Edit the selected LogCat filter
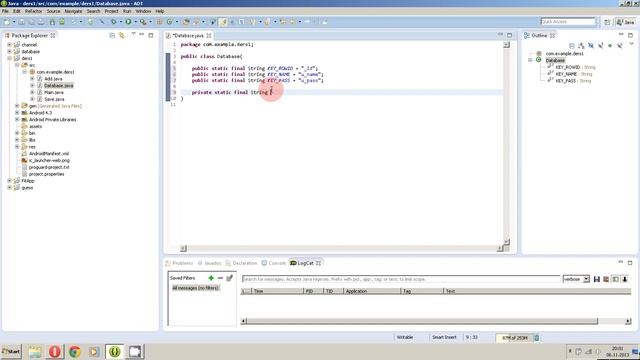 (x=230, y=278)
